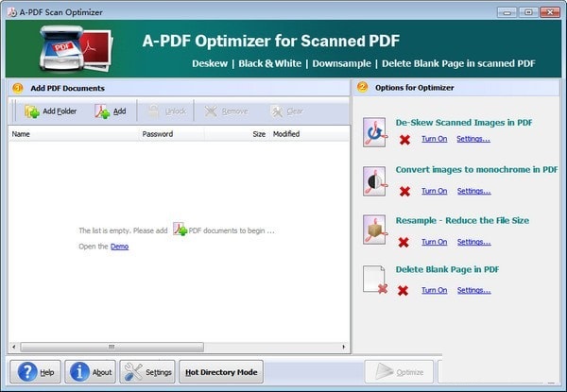This screenshot has height=392, width=567.
Task: Click the Resample box icon
Action: pyautogui.click(x=375, y=230)
